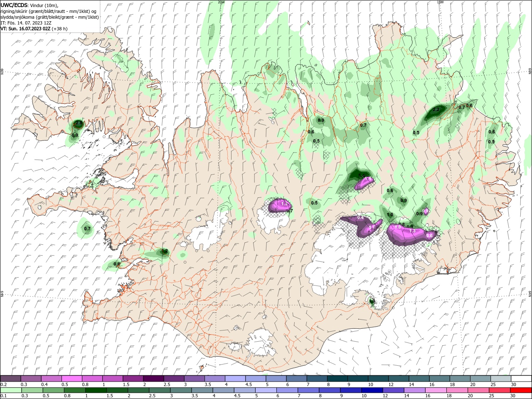532x399 pixels.
Task: Click the pale green rain-scale swatch labeled 0.1
Action: pyautogui.click(x=11, y=390)
